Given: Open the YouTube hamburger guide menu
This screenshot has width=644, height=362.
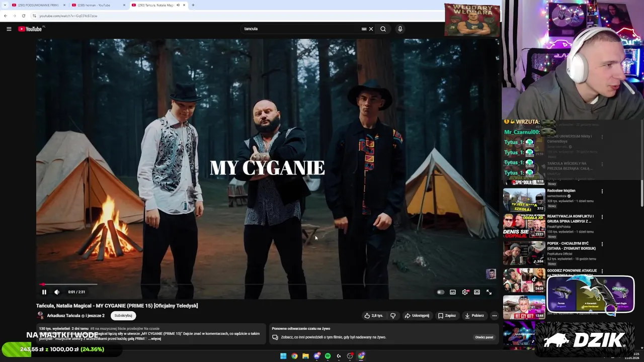Looking at the screenshot, I should point(9,29).
